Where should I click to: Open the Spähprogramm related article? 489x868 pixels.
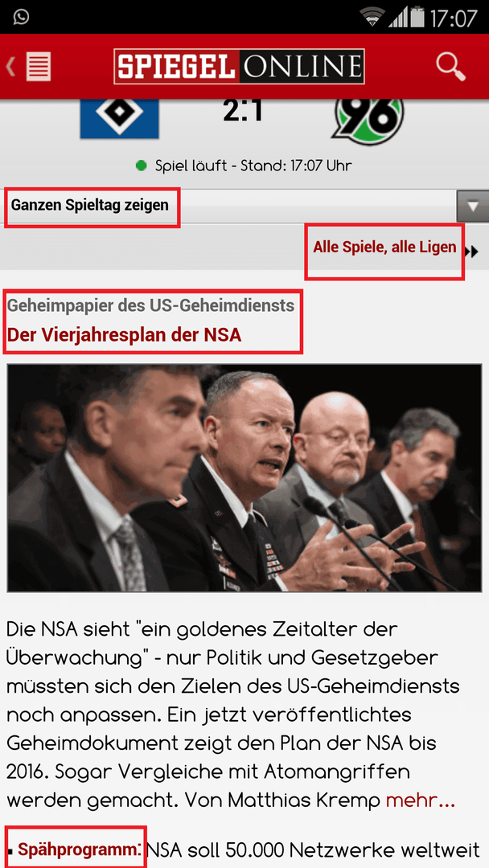tap(77, 850)
